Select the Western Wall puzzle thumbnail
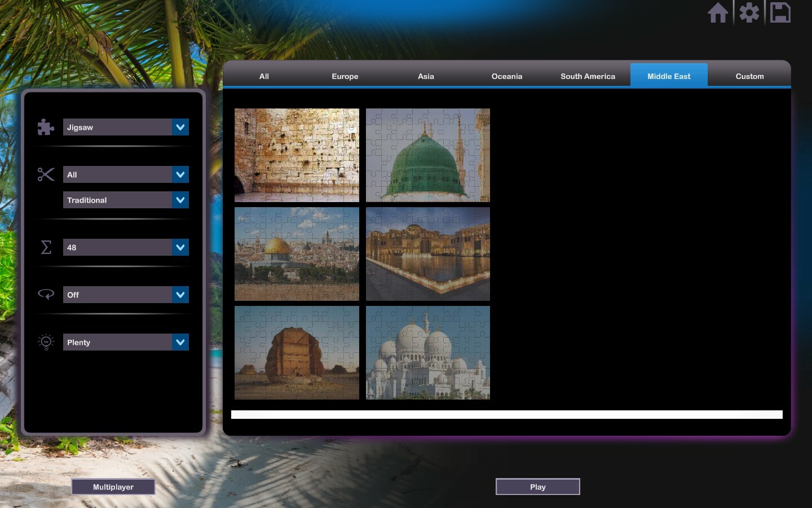The image size is (812, 508). 297,155
